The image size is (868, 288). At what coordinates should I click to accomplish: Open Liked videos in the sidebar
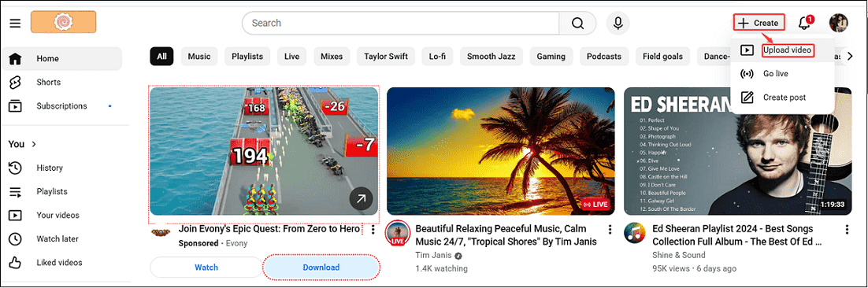(61, 263)
